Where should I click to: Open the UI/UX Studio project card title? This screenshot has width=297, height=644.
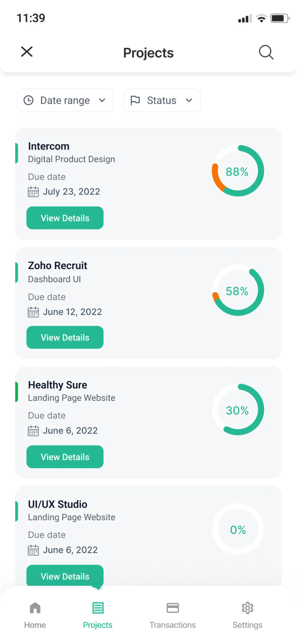click(x=58, y=504)
